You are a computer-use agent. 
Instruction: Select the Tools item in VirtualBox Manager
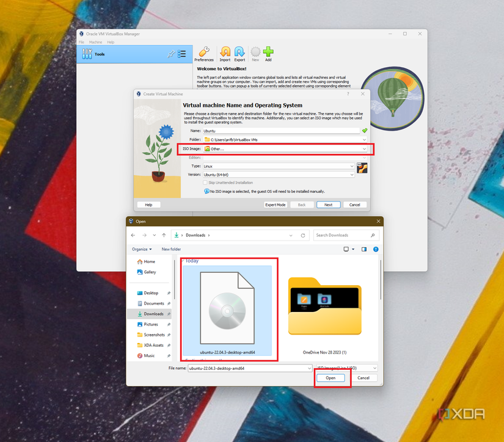coord(134,54)
